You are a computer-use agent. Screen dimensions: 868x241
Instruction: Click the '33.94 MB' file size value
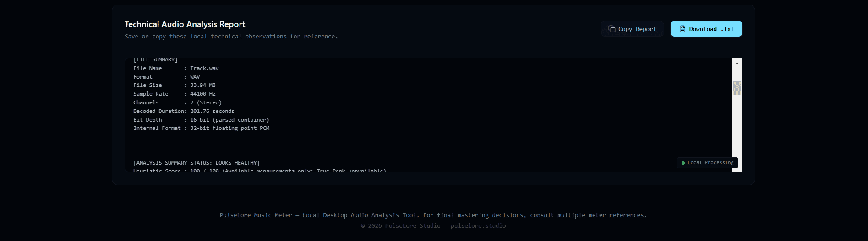203,85
